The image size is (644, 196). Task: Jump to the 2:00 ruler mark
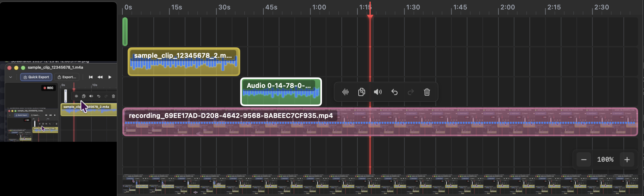tap(508, 7)
